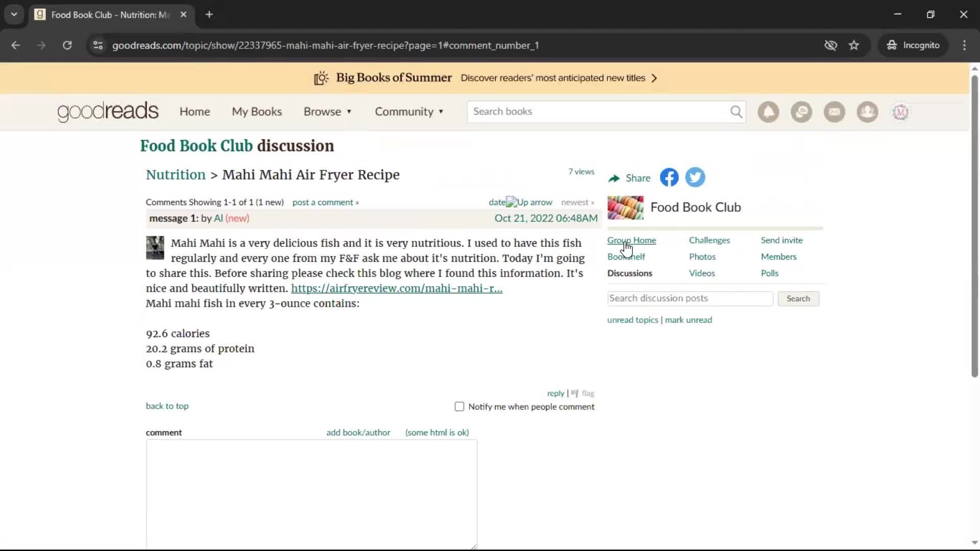Open Al's profile from message header

pos(218,218)
